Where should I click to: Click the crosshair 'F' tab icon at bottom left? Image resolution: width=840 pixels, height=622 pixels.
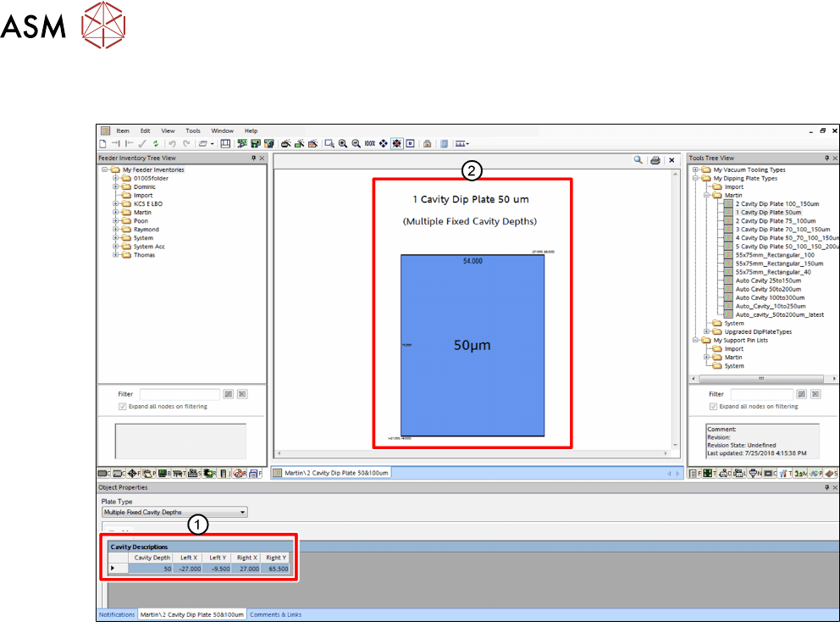pos(134,474)
